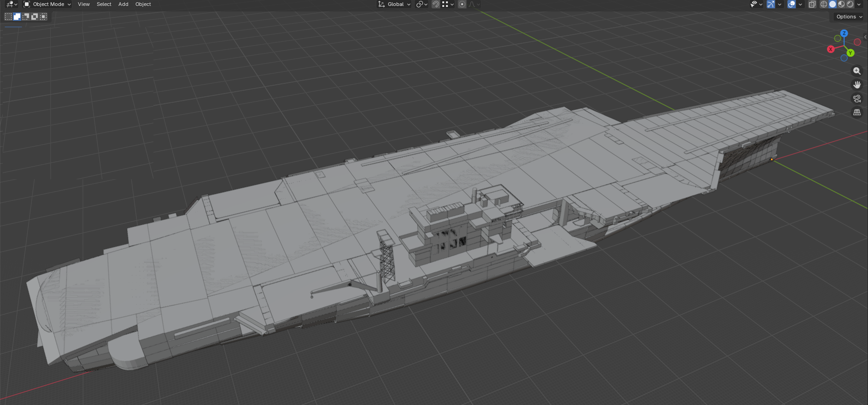Open the viewport shading options dropdown

[x=859, y=4]
